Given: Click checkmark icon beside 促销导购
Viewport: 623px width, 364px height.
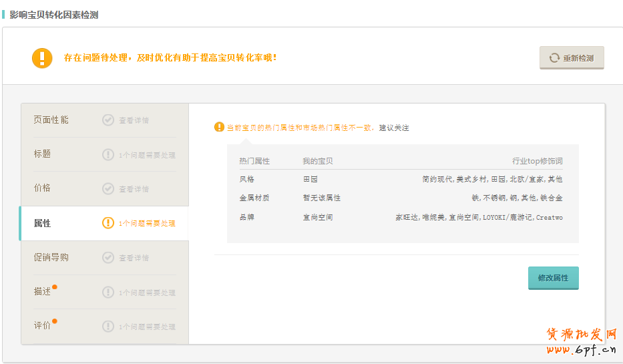Looking at the screenshot, I should pos(108,258).
